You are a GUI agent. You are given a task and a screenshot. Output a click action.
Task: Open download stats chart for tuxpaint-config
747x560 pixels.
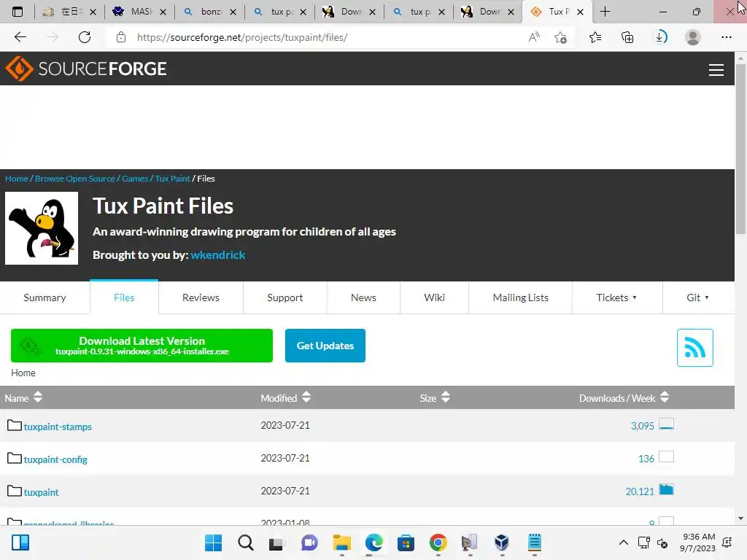click(666, 456)
